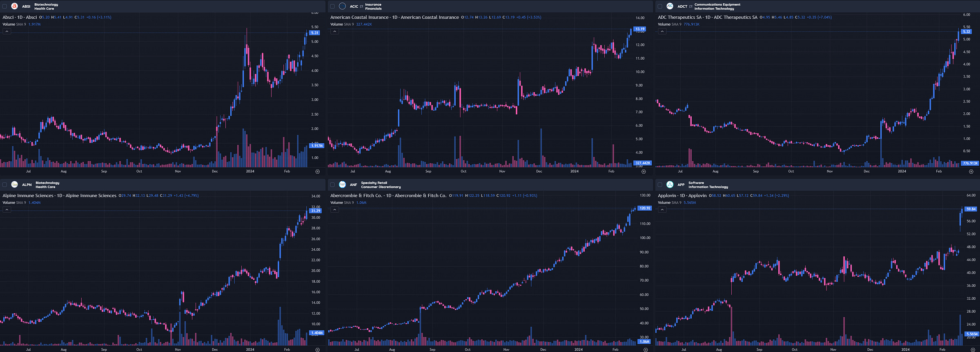Click the Abercrombie & Fitch logo
The height and width of the screenshot is (352, 980).
(342, 185)
